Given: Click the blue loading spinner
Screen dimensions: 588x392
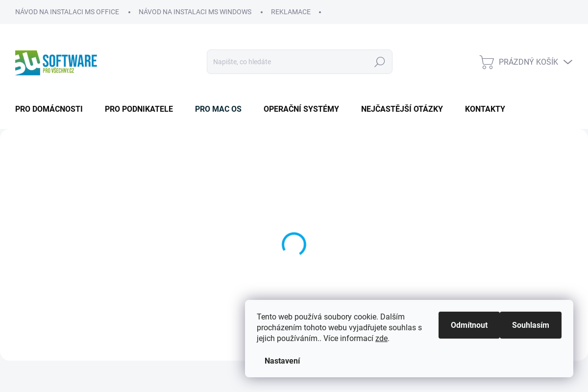Looking at the screenshot, I should [294, 245].
